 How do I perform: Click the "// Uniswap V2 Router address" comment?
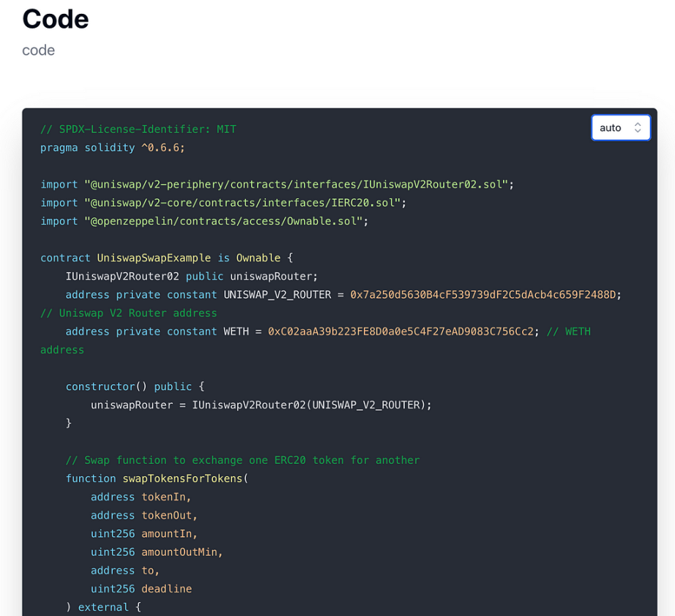tap(129, 313)
